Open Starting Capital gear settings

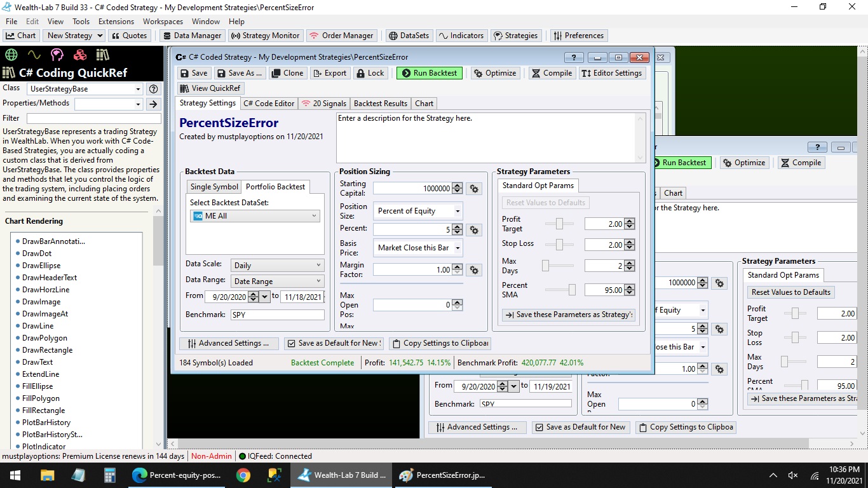click(x=473, y=189)
